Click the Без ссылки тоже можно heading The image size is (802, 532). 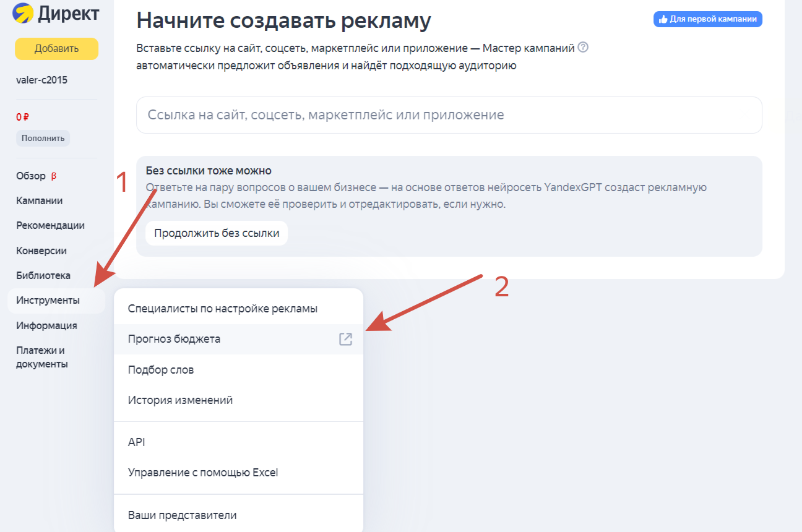point(209,171)
